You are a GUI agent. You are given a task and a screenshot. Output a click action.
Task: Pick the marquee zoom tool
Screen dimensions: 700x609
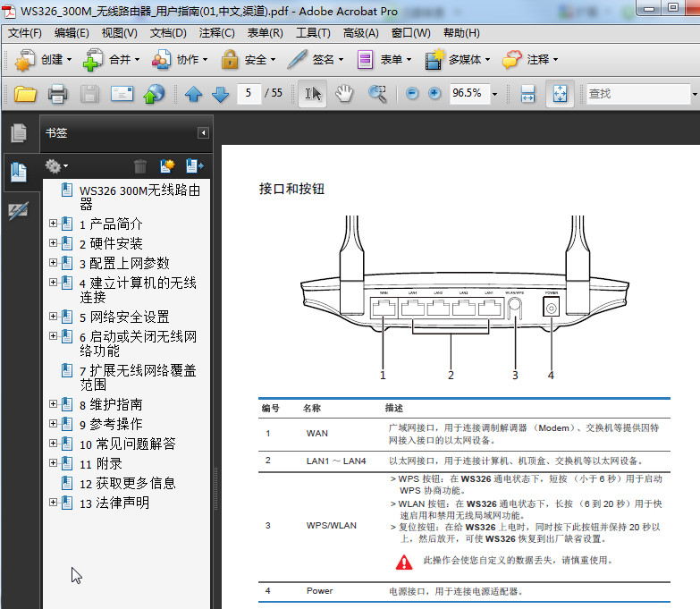coord(377,94)
